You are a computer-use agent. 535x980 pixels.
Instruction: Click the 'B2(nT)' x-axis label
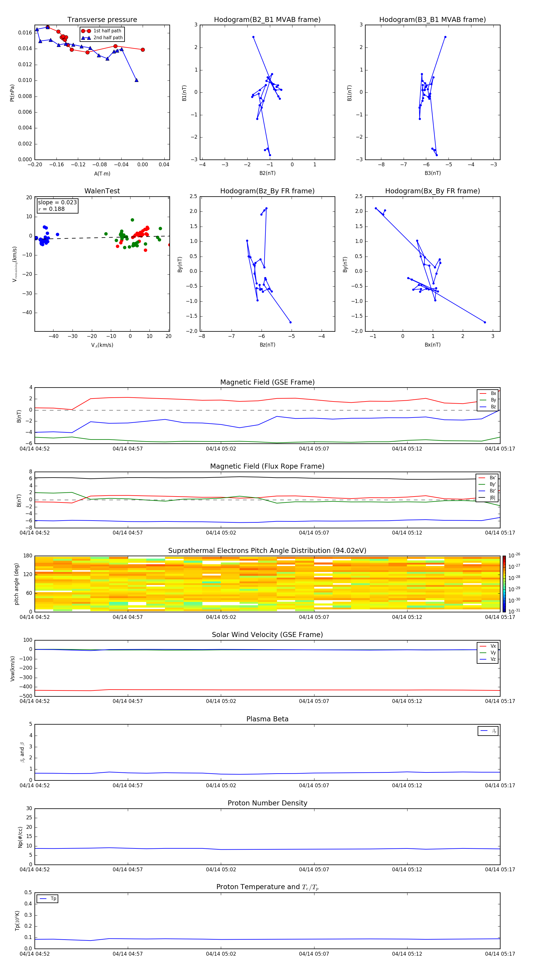[x=267, y=173]
